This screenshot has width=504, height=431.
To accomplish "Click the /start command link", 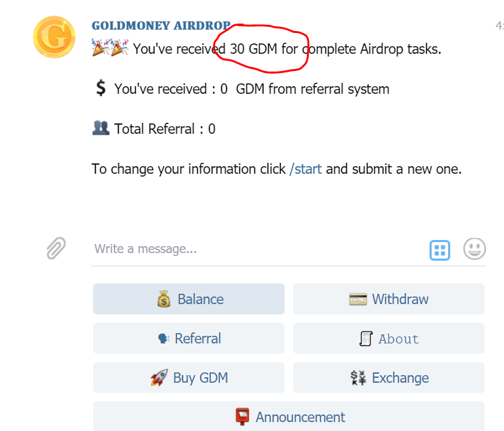I will pos(305,169).
